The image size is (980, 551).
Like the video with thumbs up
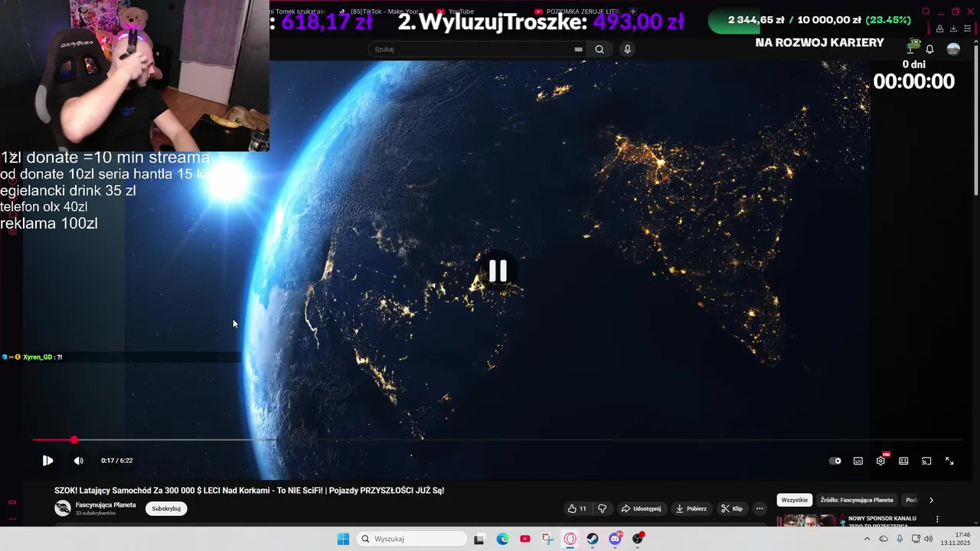coord(577,508)
